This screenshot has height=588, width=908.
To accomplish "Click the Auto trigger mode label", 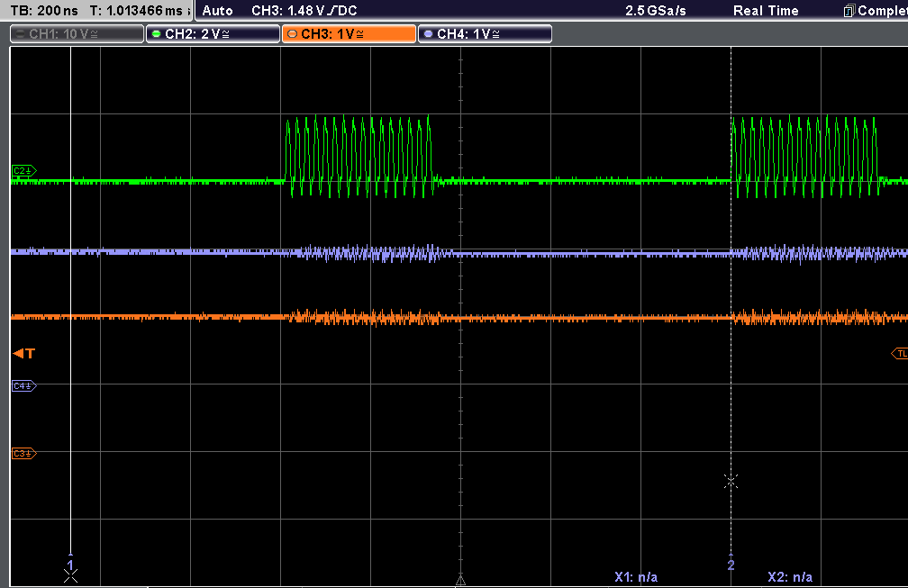I will pos(218,11).
